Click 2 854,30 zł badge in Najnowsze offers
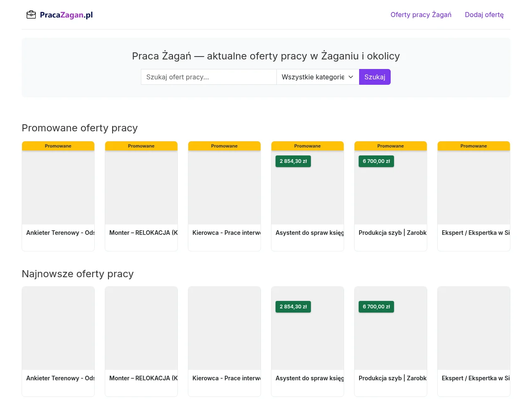532x399 pixels. click(293, 307)
